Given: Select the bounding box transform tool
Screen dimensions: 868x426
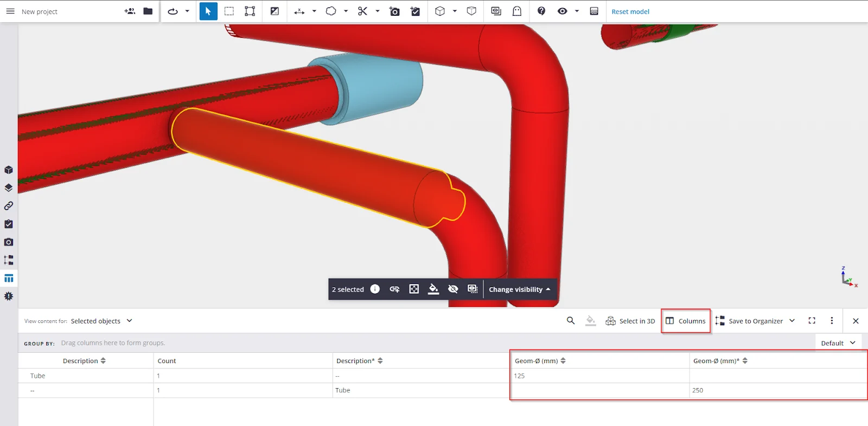Looking at the screenshot, I should (250, 11).
